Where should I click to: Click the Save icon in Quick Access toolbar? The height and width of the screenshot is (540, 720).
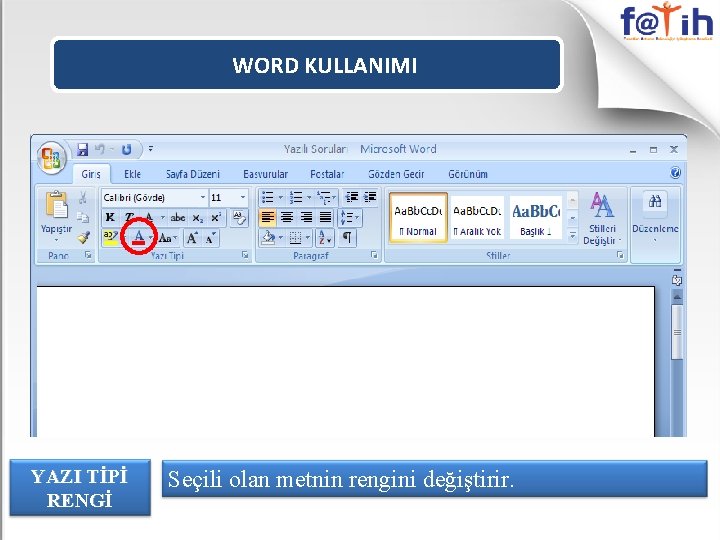click(x=83, y=150)
